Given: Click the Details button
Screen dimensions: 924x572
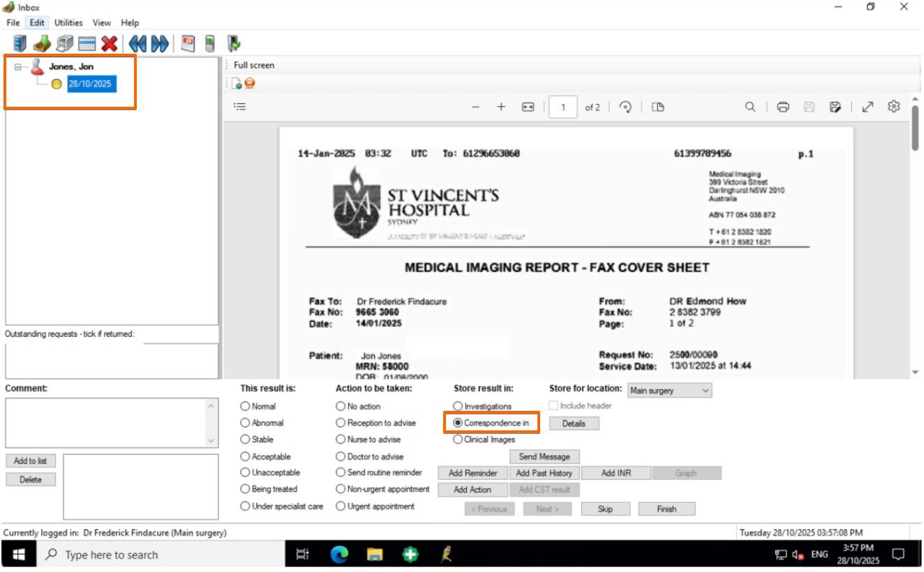Looking at the screenshot, I should click(x=574, y=423).
